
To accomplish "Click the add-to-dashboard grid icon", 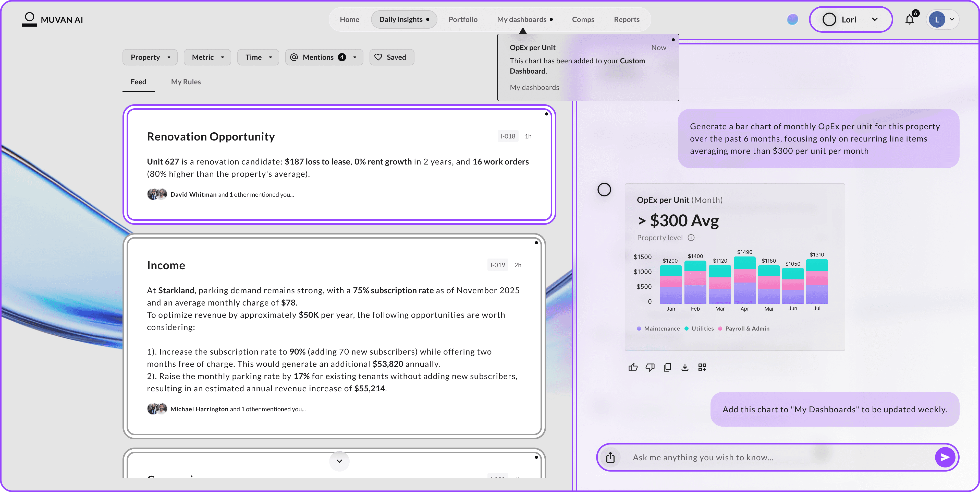I will click(702, 367).
